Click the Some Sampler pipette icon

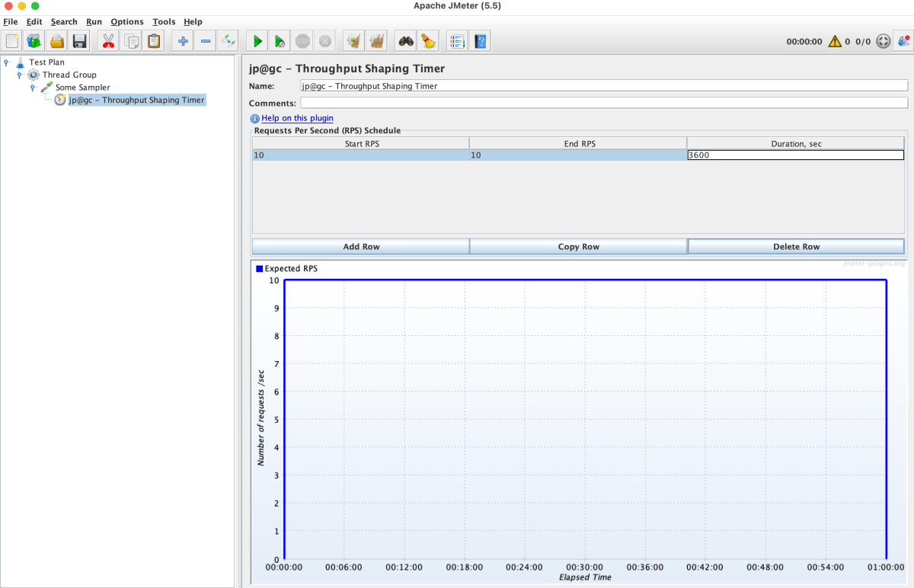click(x=46, y=88)
